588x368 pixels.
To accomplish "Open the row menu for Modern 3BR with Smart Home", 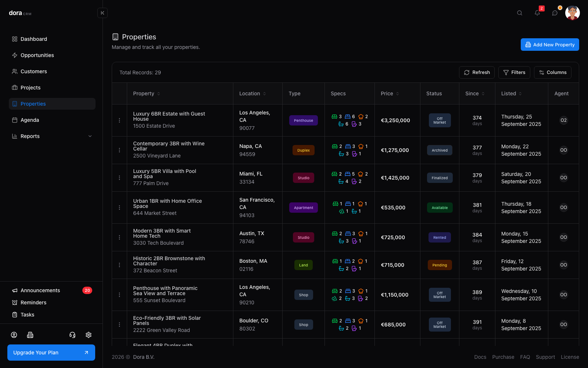I will coord(119,237).
